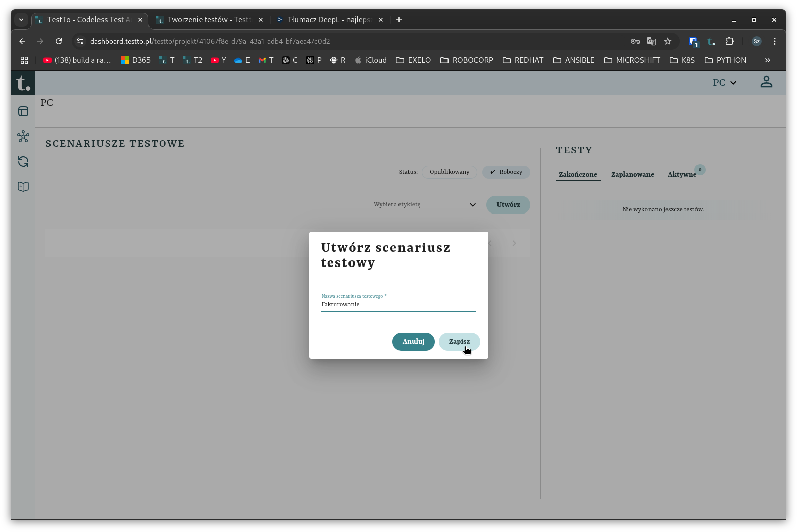The image size is (797, 532).
Task: Click the sync arrows icon in sidebar
Action: [x=23, y=162]
